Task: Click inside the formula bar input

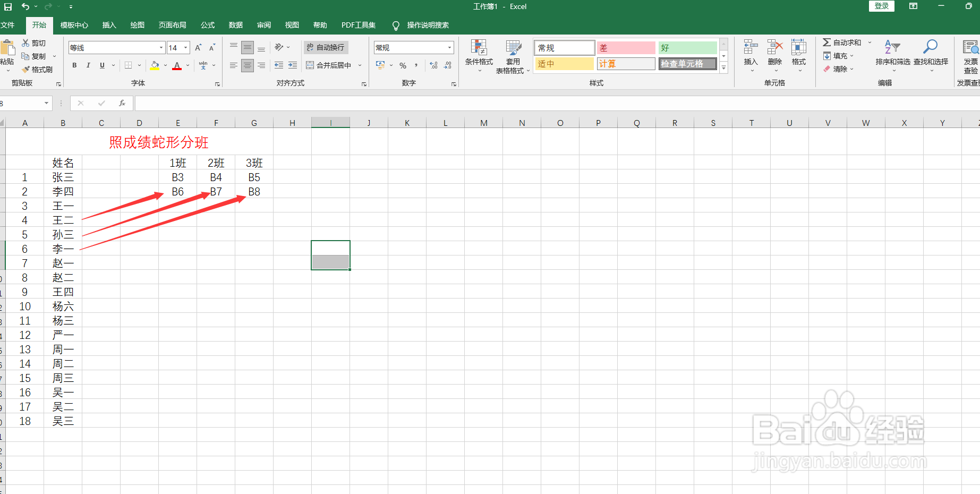Action: (x=557, y=103)
